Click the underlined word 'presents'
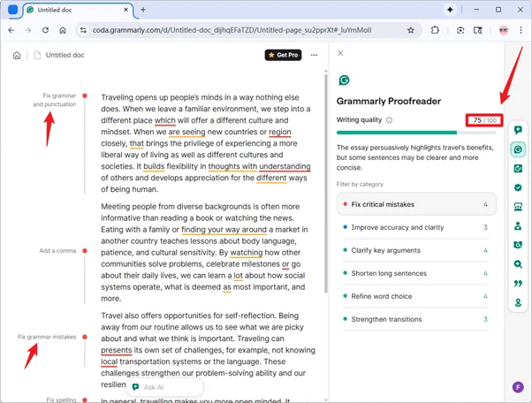This screenshot has height=403, width=532. [117, 350]
